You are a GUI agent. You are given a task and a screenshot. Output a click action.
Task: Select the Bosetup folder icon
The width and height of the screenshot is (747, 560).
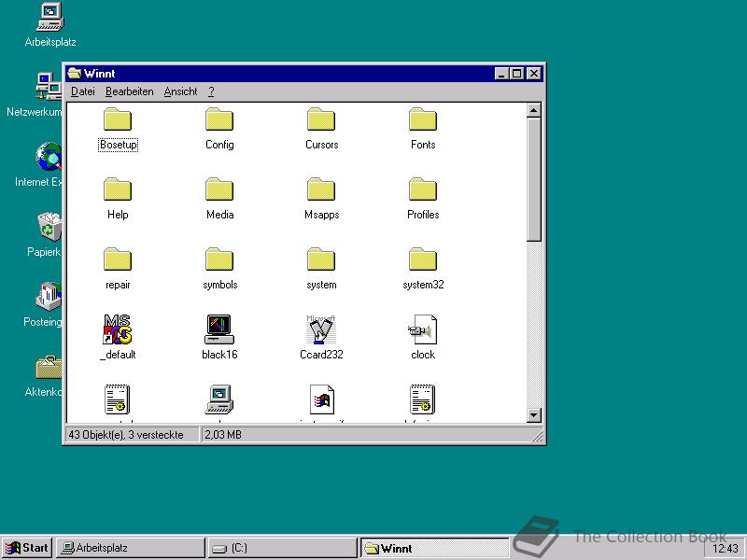pyautogui.click(x=118, y=119)
